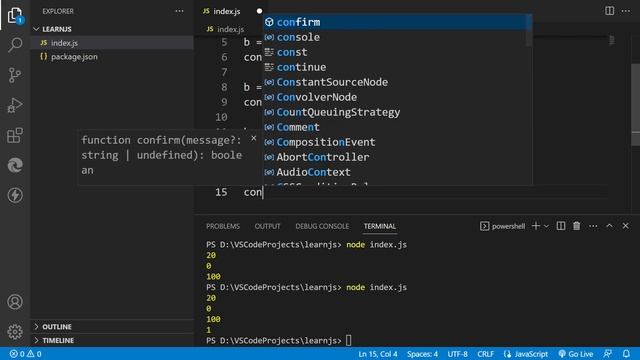
Task: Click the unsaved dot on index.js tab
Action: tap(259, 11)
